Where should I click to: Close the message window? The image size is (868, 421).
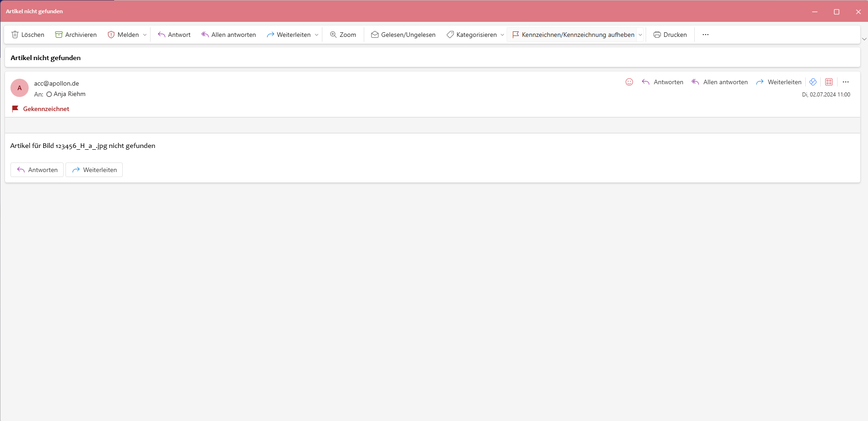[x=858, y=11]
